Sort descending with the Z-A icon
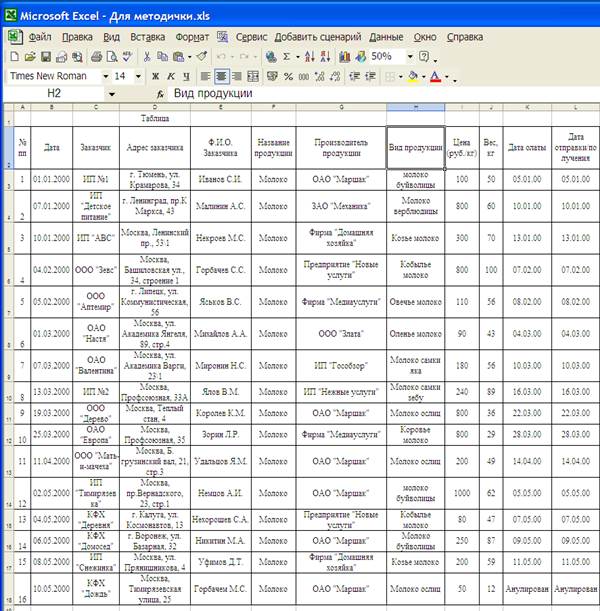Screen dimensions: 600x611 click(x=325, y=57)
